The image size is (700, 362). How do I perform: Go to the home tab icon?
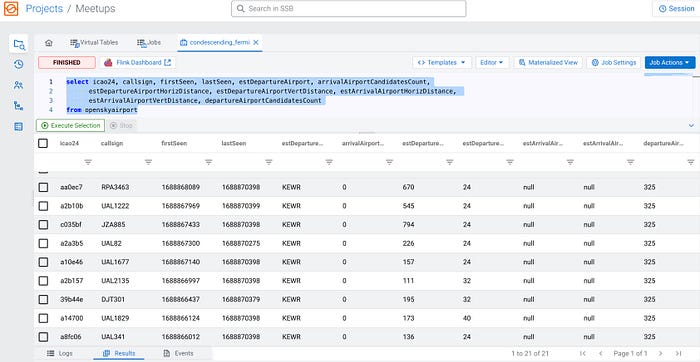pyautogui.click(x=49, y=43)
